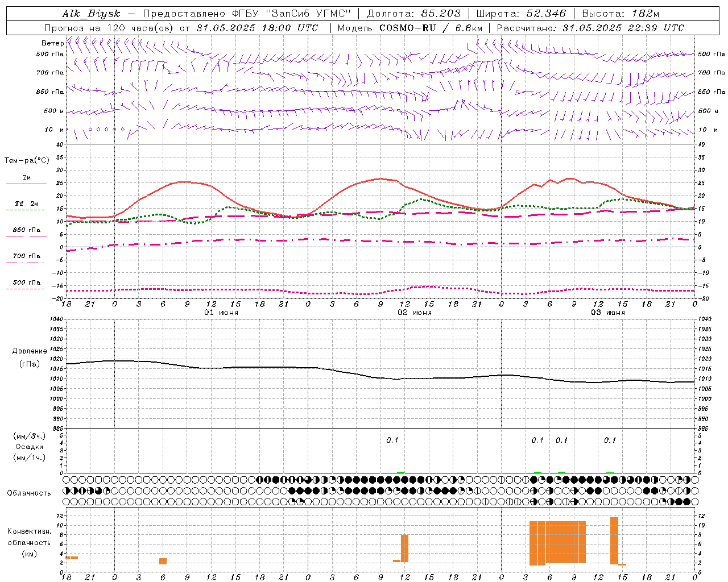Click the '(мм/1ч.)' precipitation unit label

(x=30, y=458)
